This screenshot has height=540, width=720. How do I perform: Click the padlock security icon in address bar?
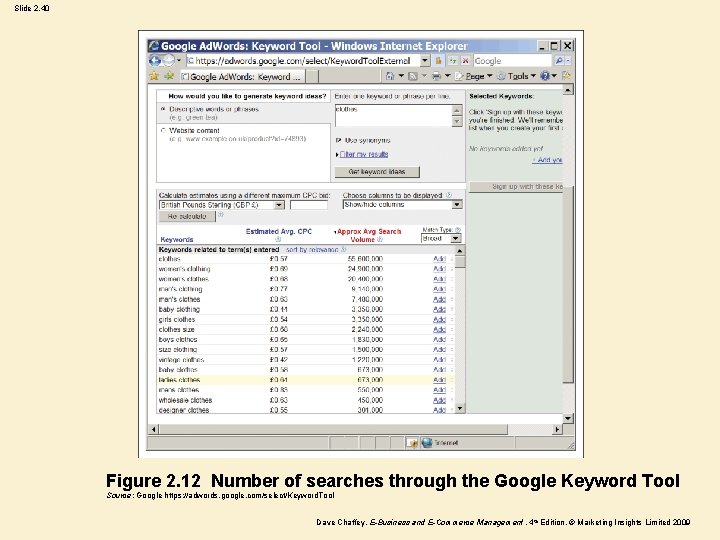pyautogui.click(x=438, y=61)
